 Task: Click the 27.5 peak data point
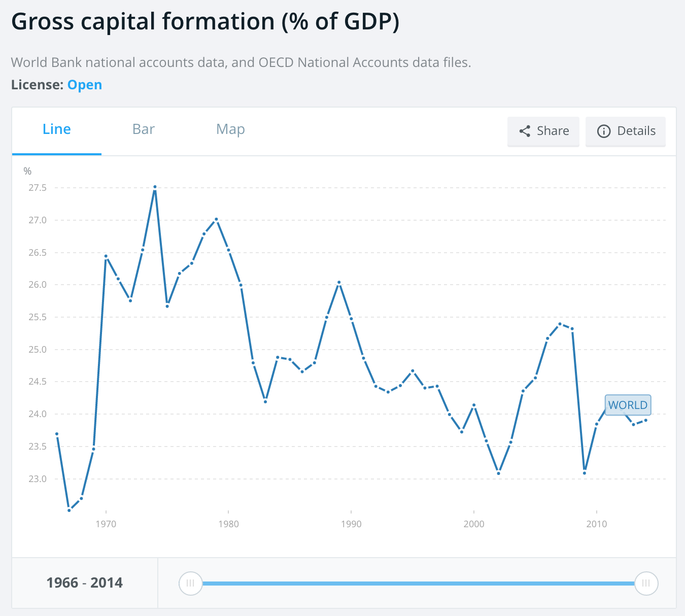coord(155,187)
